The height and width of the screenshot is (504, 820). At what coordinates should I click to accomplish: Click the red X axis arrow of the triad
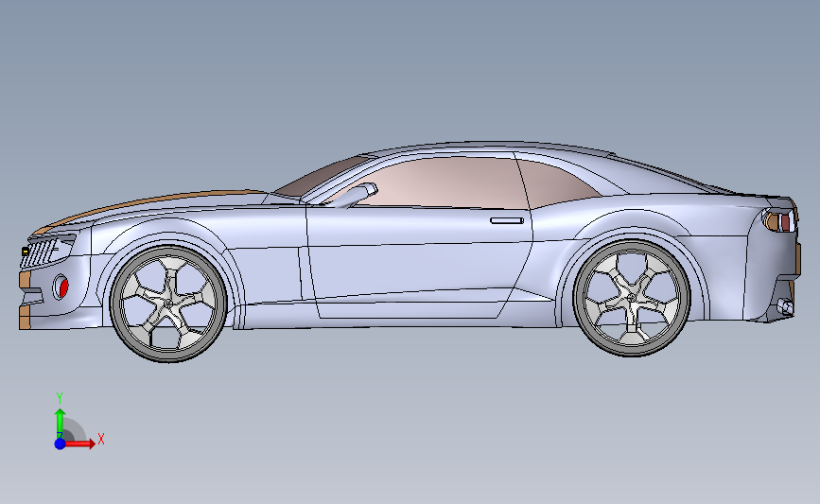point(79,443)
